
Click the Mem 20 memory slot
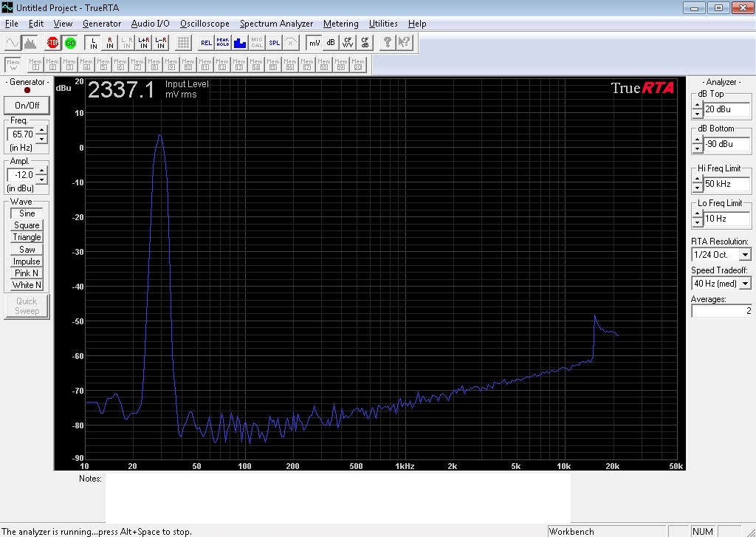click(x=358, y=65)
